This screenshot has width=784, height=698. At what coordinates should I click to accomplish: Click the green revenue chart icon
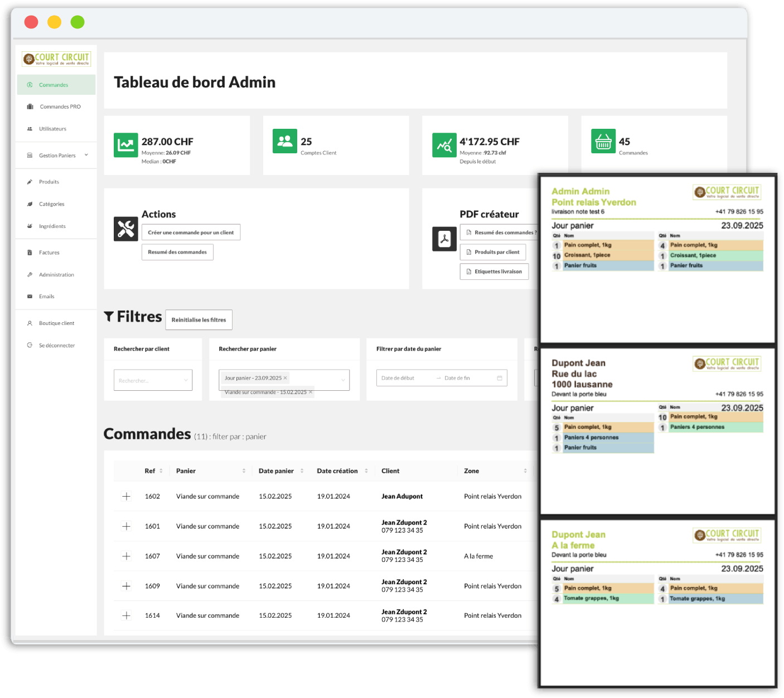click(x=125, y=145)
